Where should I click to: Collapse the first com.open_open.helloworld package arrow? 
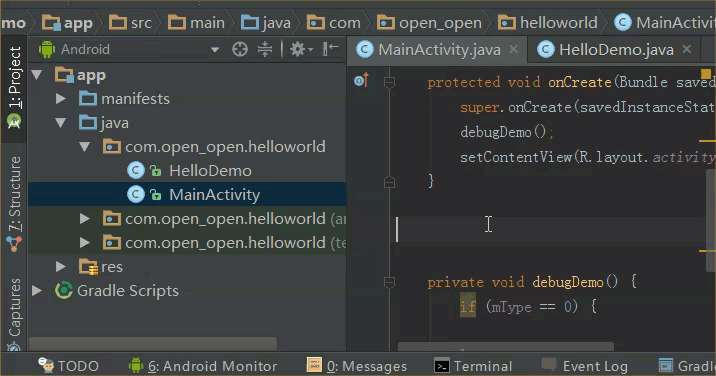point(84,147)
